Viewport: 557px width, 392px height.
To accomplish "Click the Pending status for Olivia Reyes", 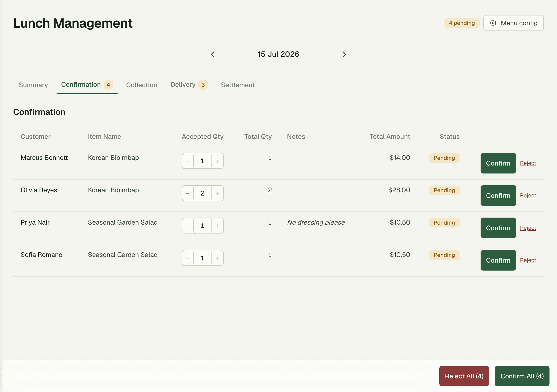I will pyautogui.click(x=444, y=190).
